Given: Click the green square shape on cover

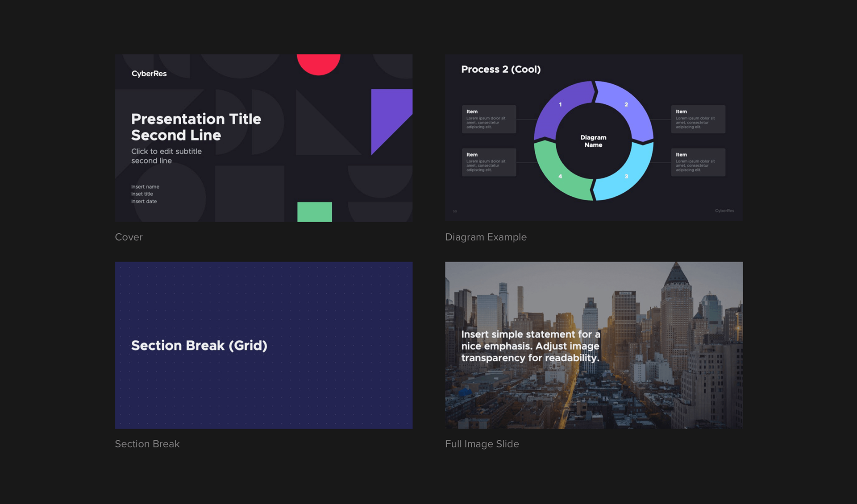Looking at the screenshot, I should (315, 212).
